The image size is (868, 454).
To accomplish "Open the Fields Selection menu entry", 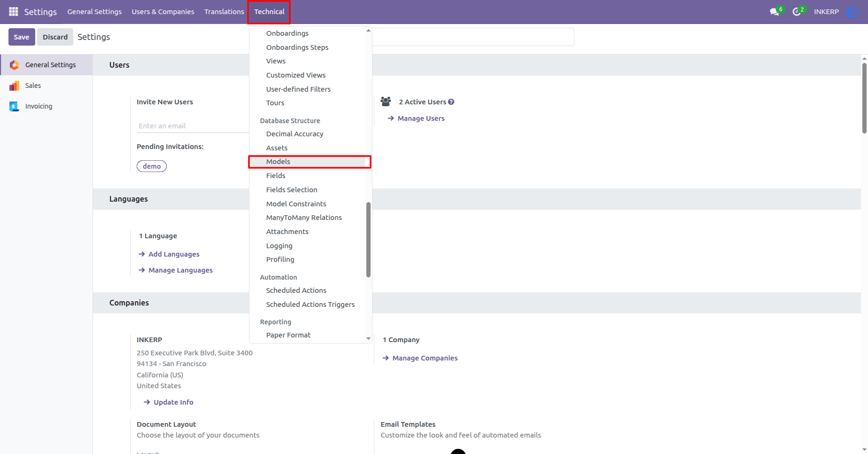I will [292, 190].
